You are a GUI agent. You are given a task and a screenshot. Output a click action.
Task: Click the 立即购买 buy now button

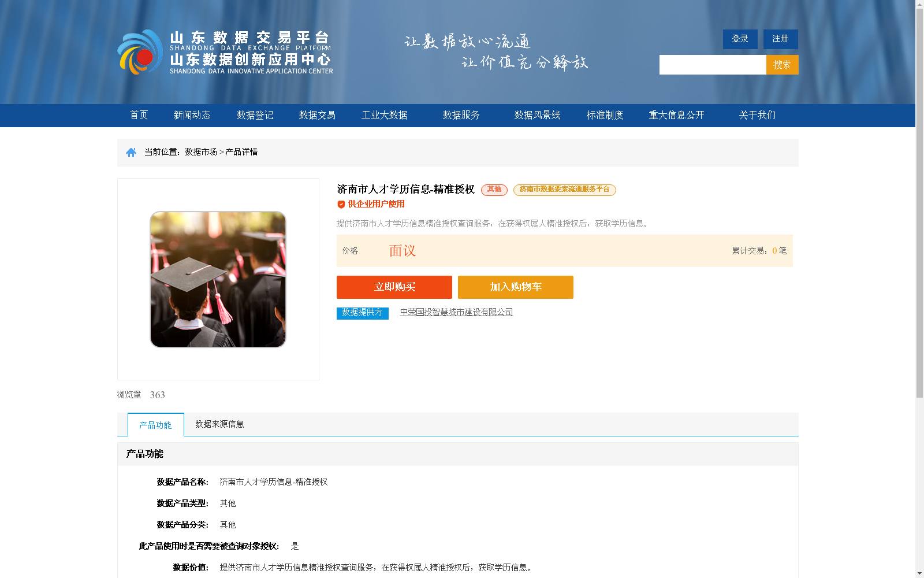[394, 287]
